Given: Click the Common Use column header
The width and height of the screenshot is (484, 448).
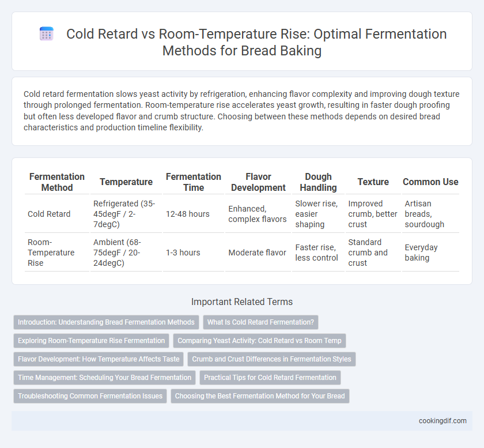Looking at the screenshot, I should point(430,182).
